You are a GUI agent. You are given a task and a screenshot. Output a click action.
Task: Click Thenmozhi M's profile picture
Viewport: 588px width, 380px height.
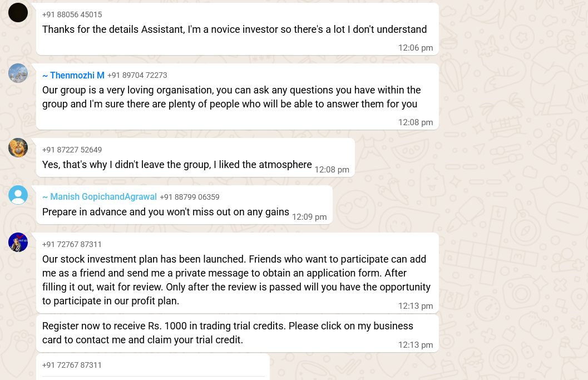tap(18, 73)
